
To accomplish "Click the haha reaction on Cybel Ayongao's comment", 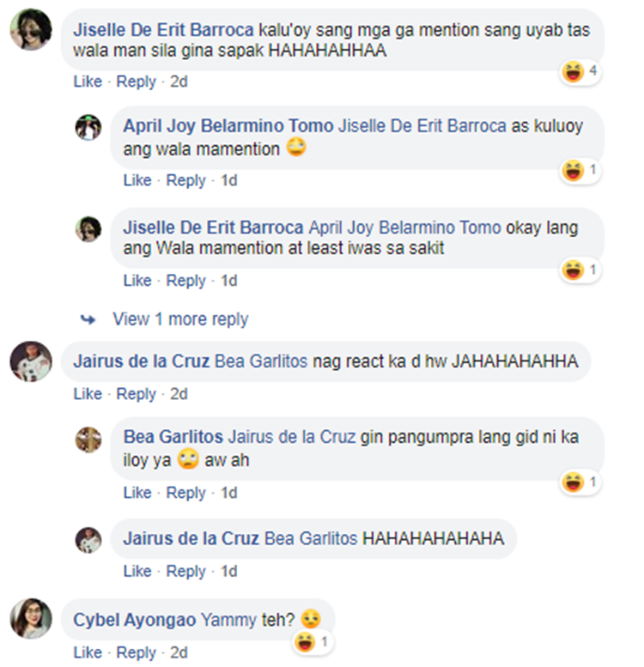I will (313, 642).
